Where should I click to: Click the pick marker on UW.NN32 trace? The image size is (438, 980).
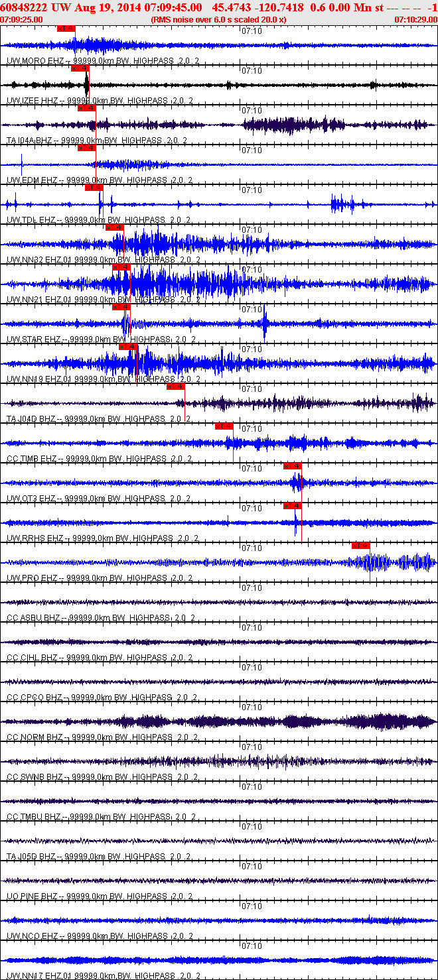pos(115,227)
